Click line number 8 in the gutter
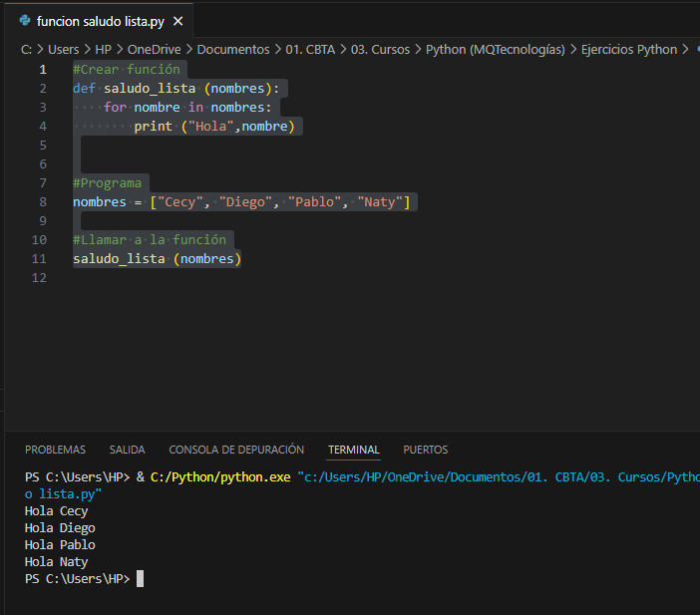 click(x=42, y=202)
